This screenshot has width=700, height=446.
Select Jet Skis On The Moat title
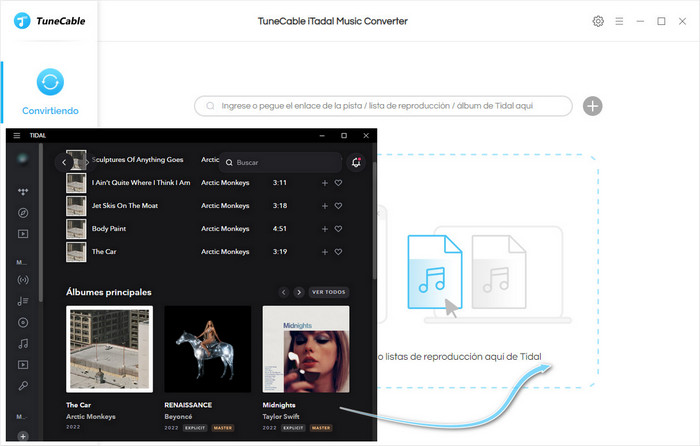point(125,206)
